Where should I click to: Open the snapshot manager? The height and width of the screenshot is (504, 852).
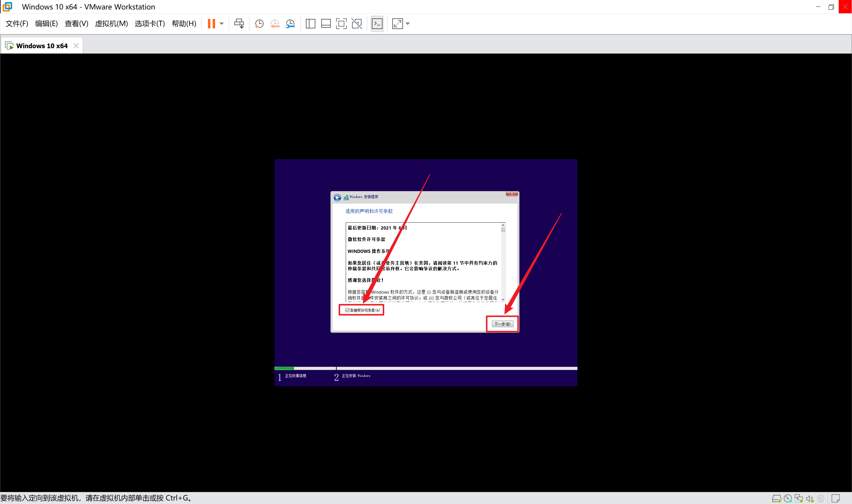pyautogui.click(x=290, y=24)
